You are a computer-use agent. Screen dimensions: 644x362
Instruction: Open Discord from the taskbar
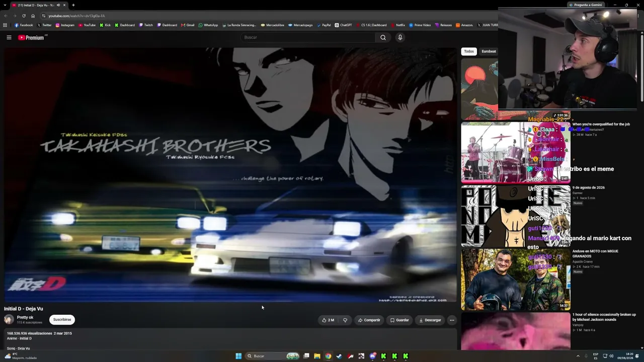[372, 356]
